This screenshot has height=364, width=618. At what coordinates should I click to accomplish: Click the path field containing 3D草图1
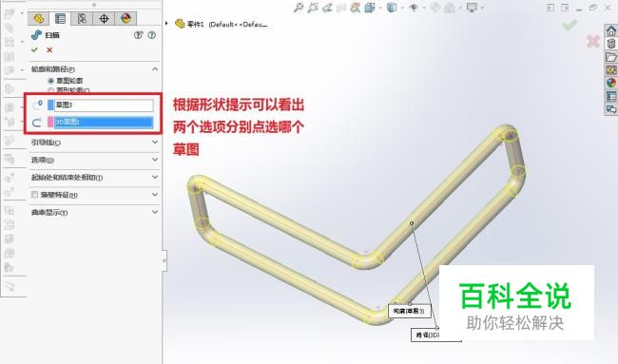104,122
